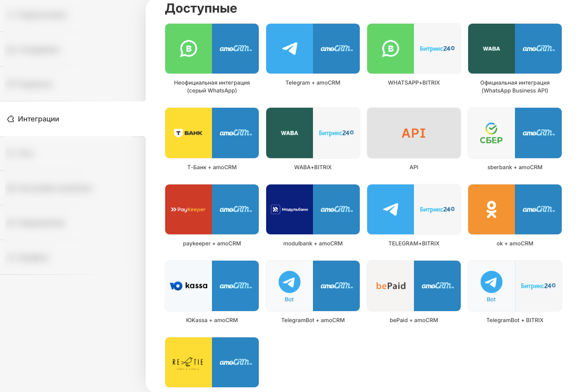Click the grey API integration tile
The height and width of the screenshot is (392, 587).
coord(414,133)
